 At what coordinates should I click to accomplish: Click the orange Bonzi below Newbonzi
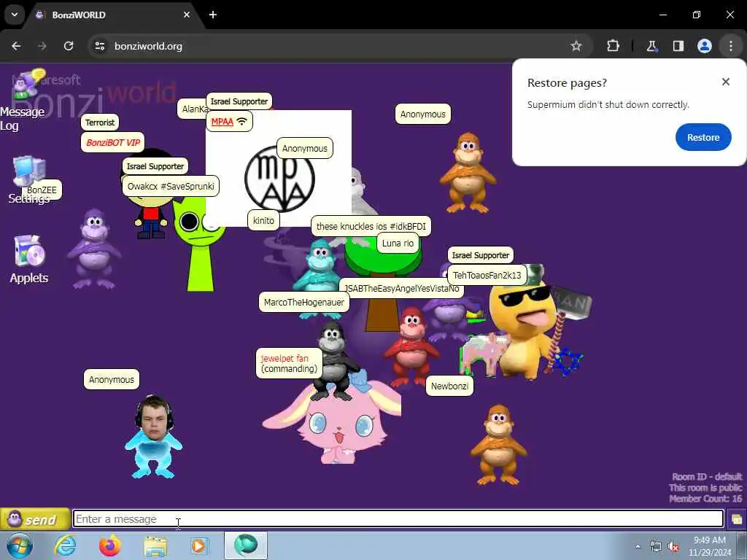498,445
